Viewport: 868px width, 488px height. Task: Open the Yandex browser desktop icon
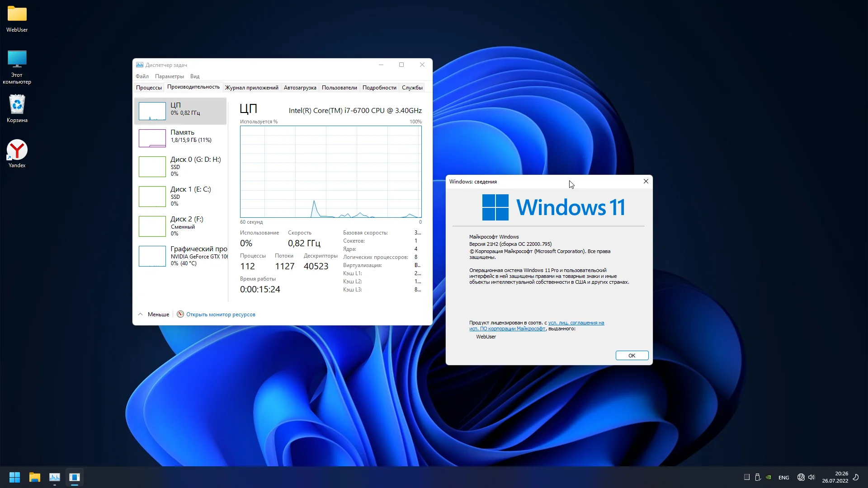coord(17,150)
